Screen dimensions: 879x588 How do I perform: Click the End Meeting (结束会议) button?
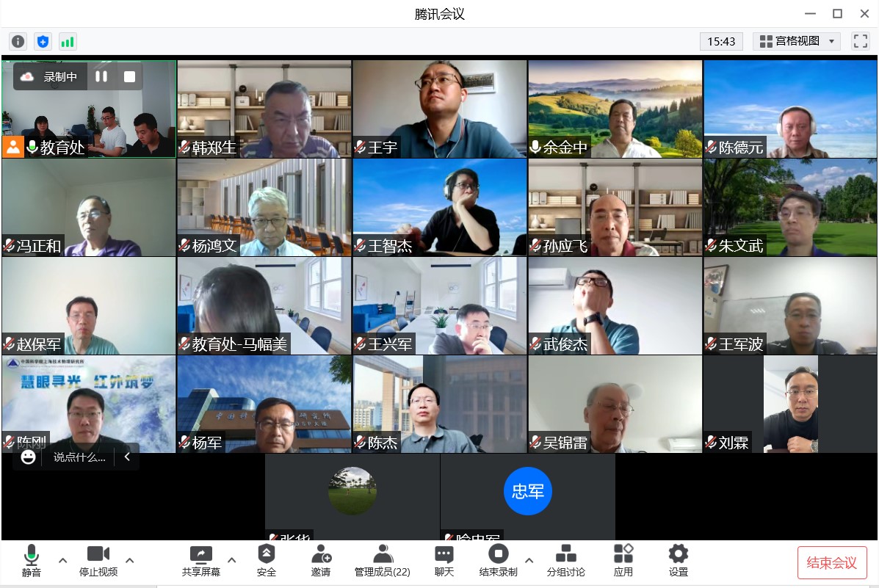832,563
